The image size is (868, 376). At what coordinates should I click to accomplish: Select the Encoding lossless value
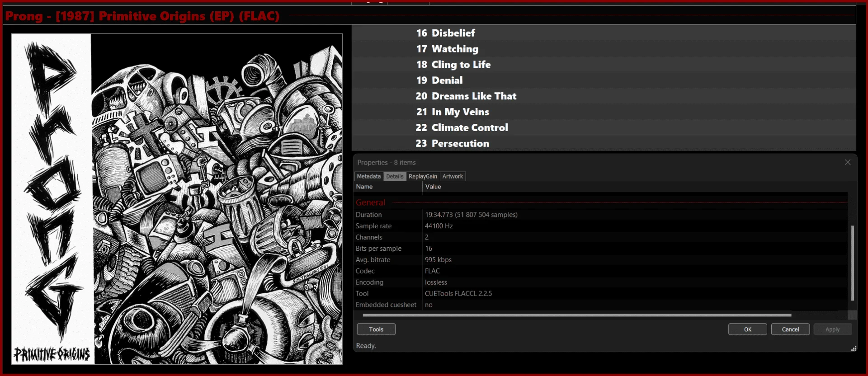[436, 282]
